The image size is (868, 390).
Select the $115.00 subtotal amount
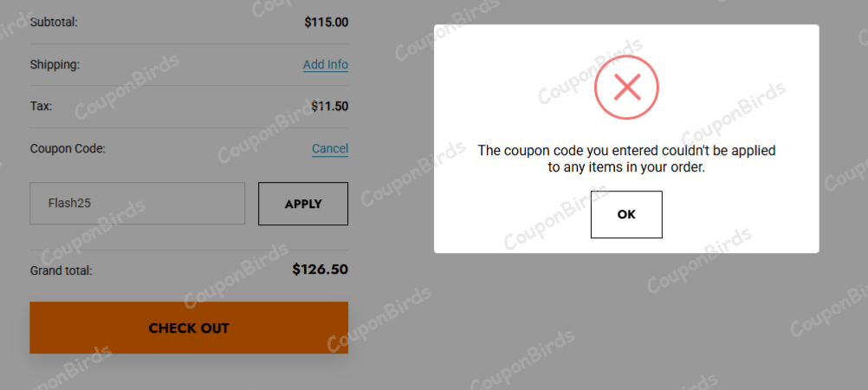click(327, 22)
